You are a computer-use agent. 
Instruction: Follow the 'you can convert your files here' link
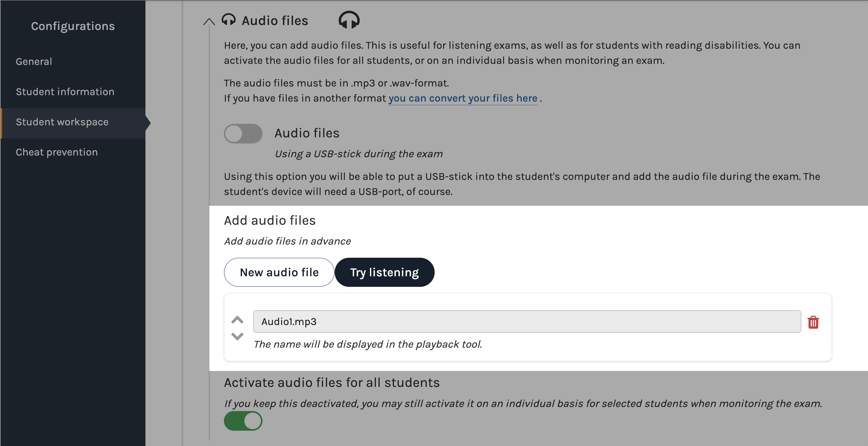[x=463, y=98]
